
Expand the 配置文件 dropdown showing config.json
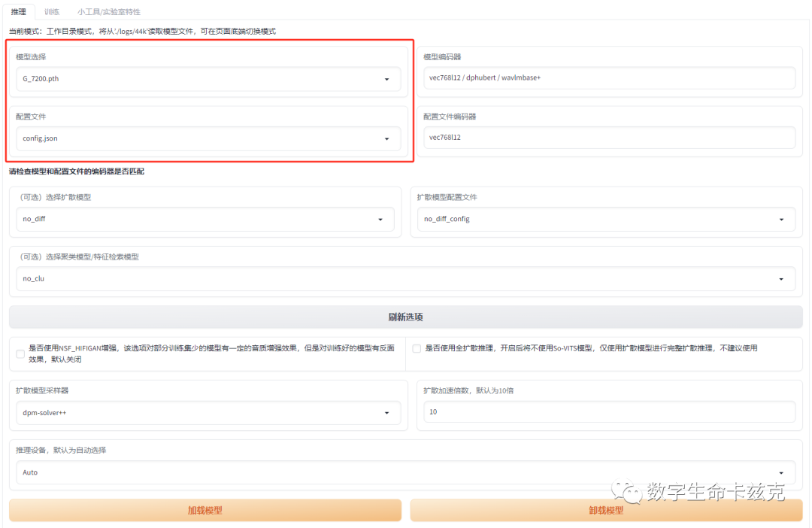(x=208, y=138)
